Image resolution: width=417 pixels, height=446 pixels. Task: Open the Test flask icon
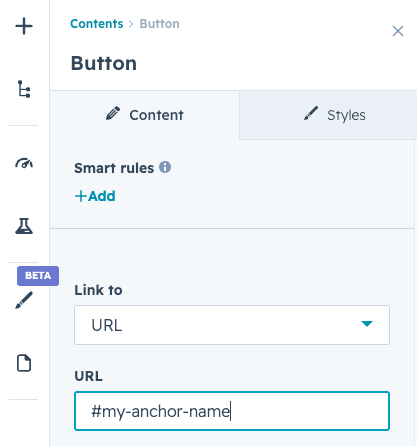24,226
